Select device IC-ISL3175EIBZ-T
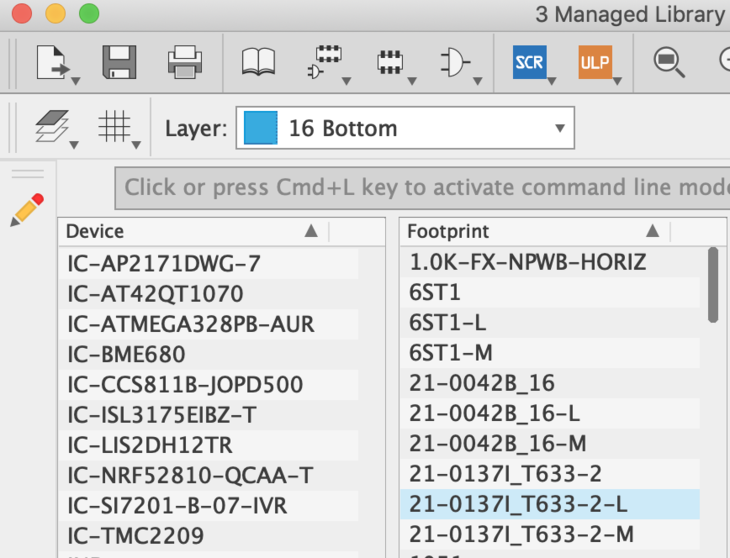This screenshot has height=558, width=730. 208,415
